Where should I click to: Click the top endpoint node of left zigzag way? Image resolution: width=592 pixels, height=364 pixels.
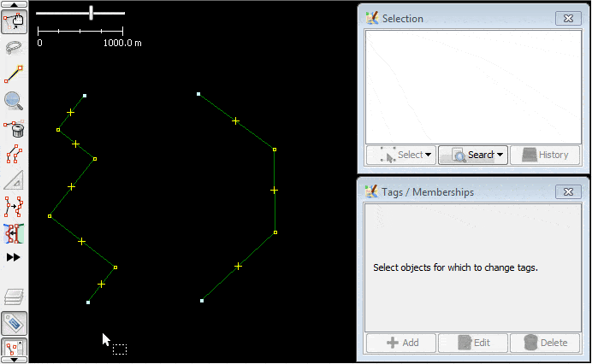pos(85,96)
